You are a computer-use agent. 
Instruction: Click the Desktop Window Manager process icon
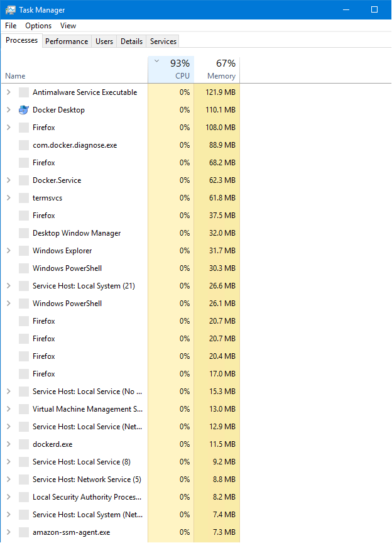pyautogui.click(x=23, y=233)
